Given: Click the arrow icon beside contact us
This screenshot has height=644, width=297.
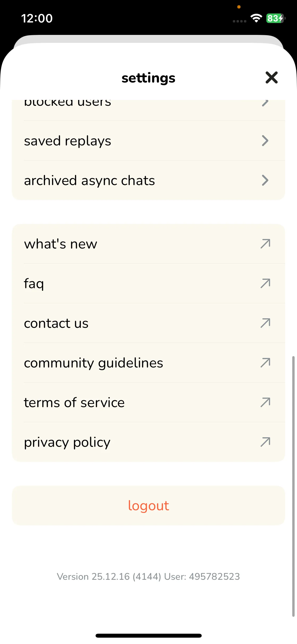Looking at the screenshot, I should [x=265, y=323].
